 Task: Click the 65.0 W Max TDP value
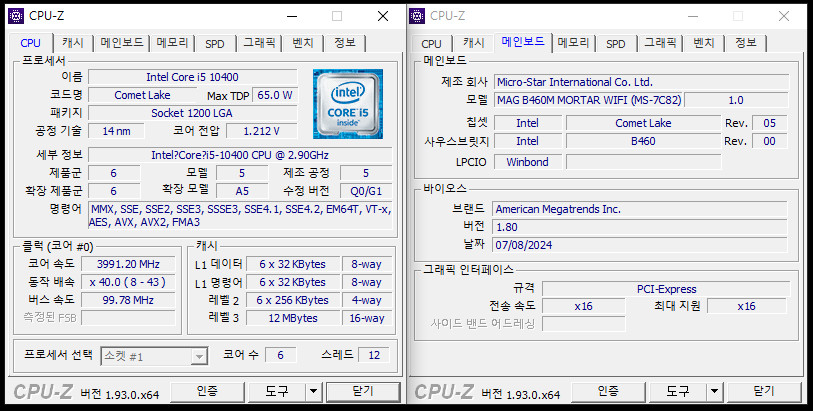(x=275, y=95)
